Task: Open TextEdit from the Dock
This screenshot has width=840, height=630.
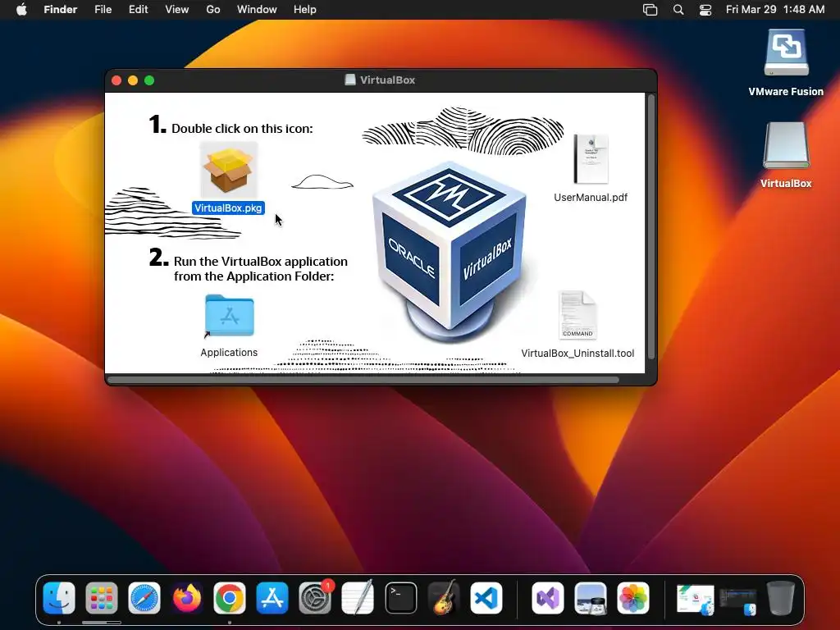Action: [x=358, y=598]
